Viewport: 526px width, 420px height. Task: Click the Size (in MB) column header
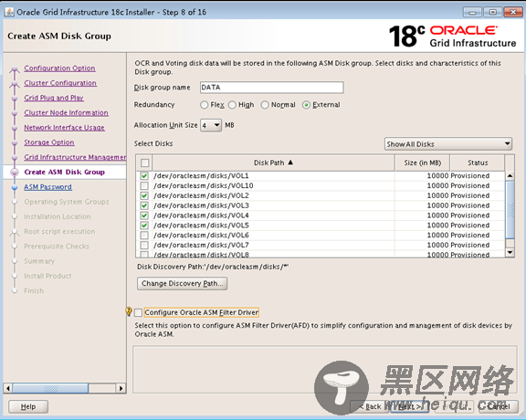point(422,163)
